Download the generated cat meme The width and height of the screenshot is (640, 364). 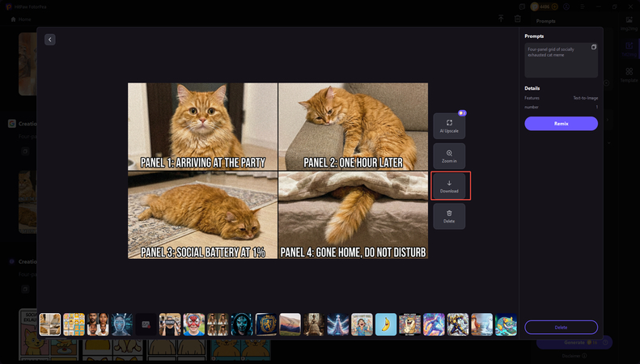[x=449, y=186]
